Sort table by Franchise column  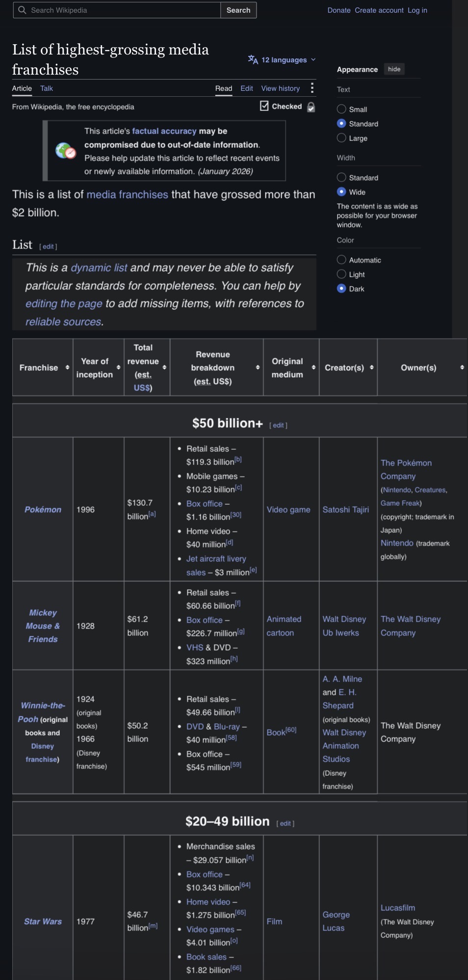tap(67, 368)
